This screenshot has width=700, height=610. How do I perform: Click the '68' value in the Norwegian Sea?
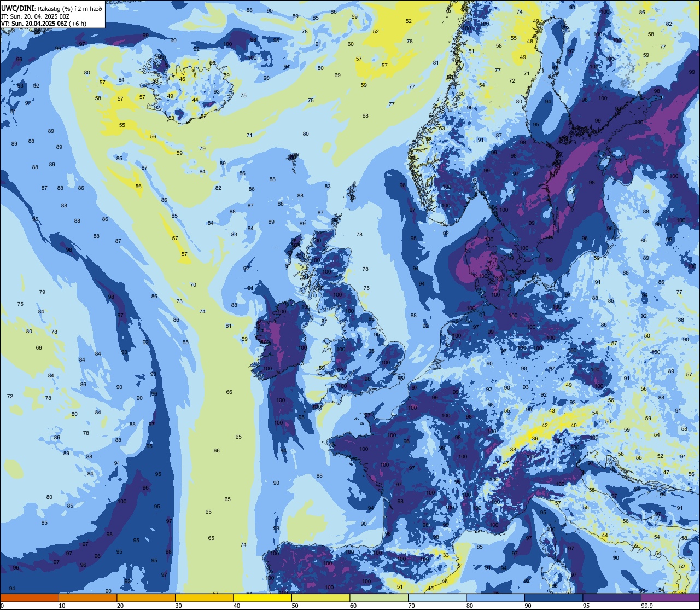pyautogui.click(x=365, y=116)
